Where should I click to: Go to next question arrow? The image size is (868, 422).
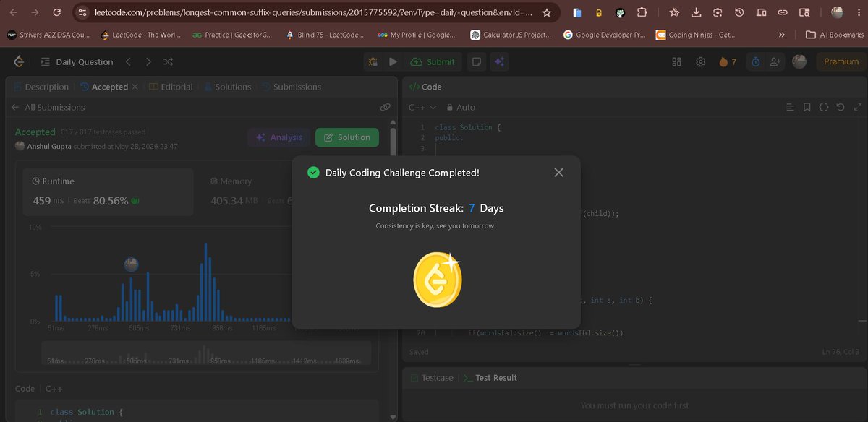(148, 61)
